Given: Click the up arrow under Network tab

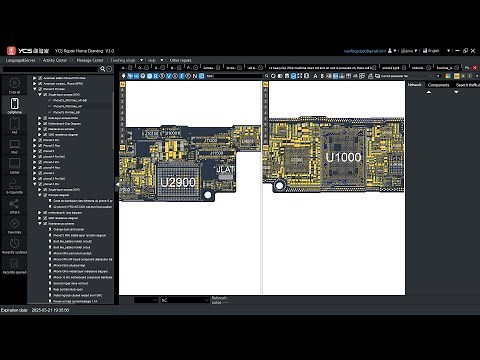Looking at the screenshot, I should [429, 92].
